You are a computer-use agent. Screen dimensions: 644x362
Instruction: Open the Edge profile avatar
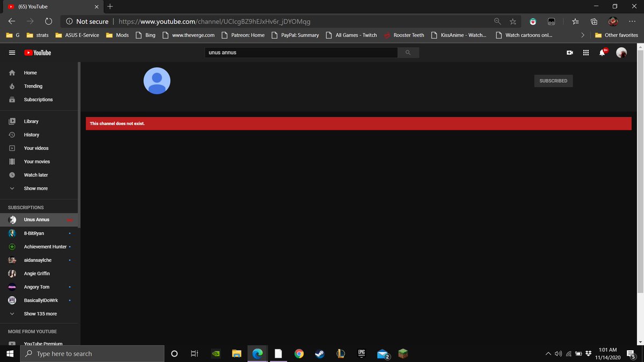pos(613,21)
